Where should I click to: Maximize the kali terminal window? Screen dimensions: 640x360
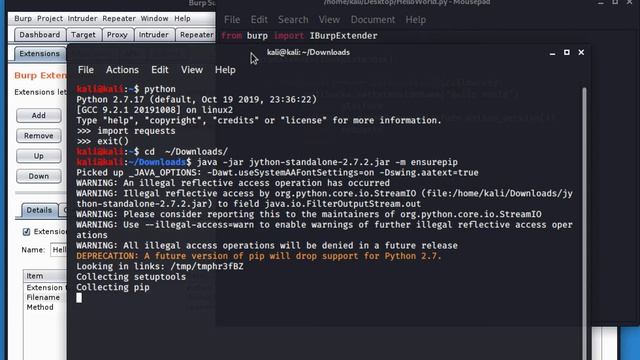[567, 52]
